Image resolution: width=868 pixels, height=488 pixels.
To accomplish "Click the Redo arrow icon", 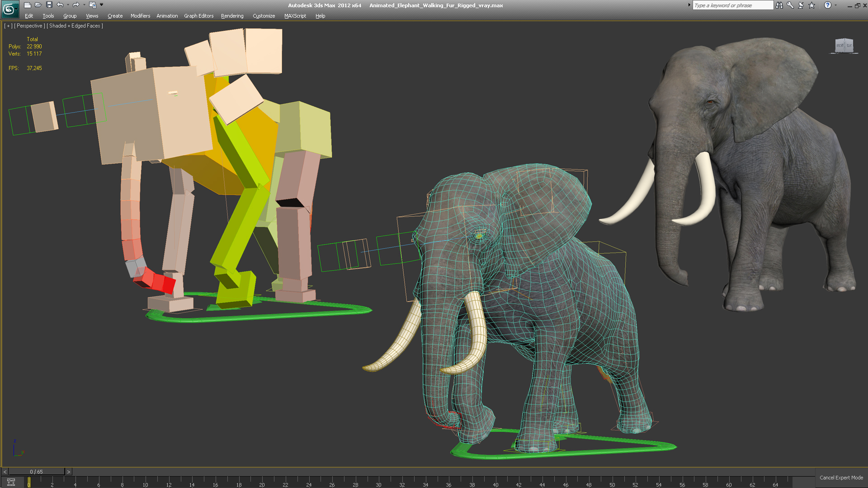I will tap(76, 5).
